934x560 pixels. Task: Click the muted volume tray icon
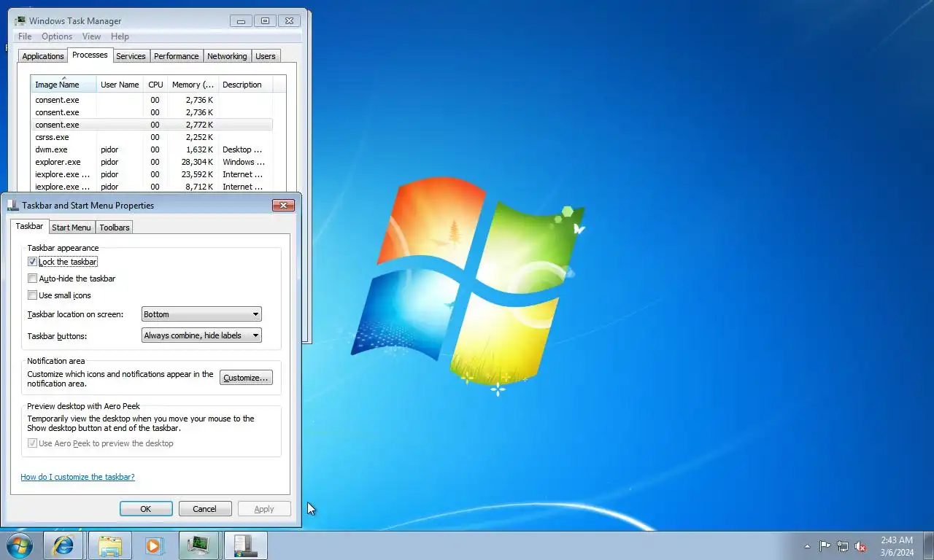(x=860, y=546)
